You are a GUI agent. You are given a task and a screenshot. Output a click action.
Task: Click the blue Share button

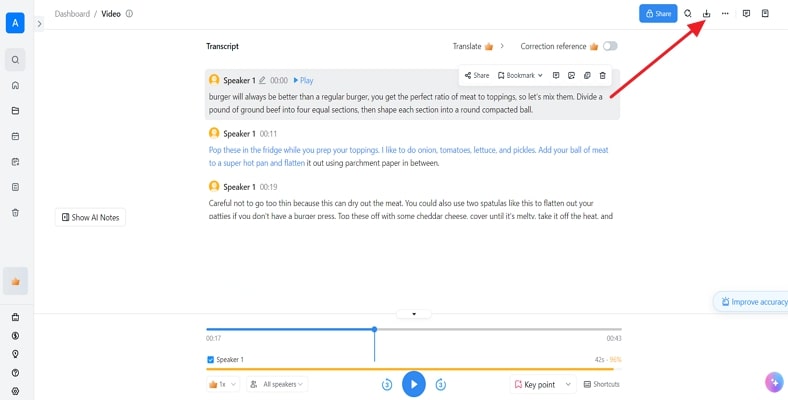pos(657,14)
